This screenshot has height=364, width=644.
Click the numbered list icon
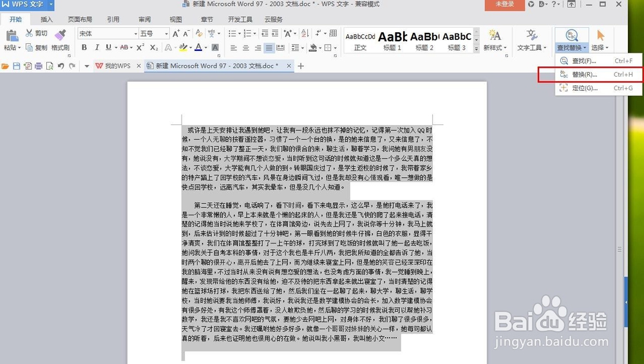tap(247, 34)
